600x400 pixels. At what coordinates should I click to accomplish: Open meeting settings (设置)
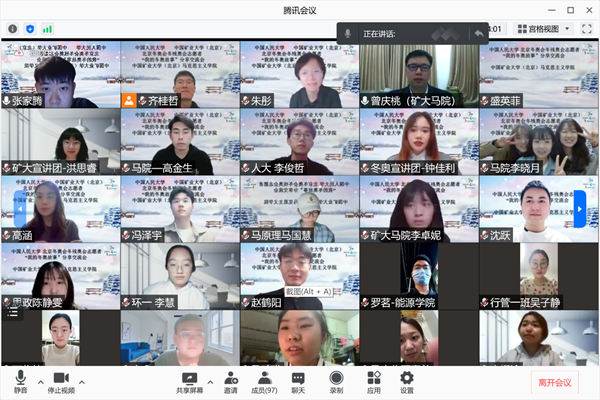pyautogui.click(x=407, y=381)
